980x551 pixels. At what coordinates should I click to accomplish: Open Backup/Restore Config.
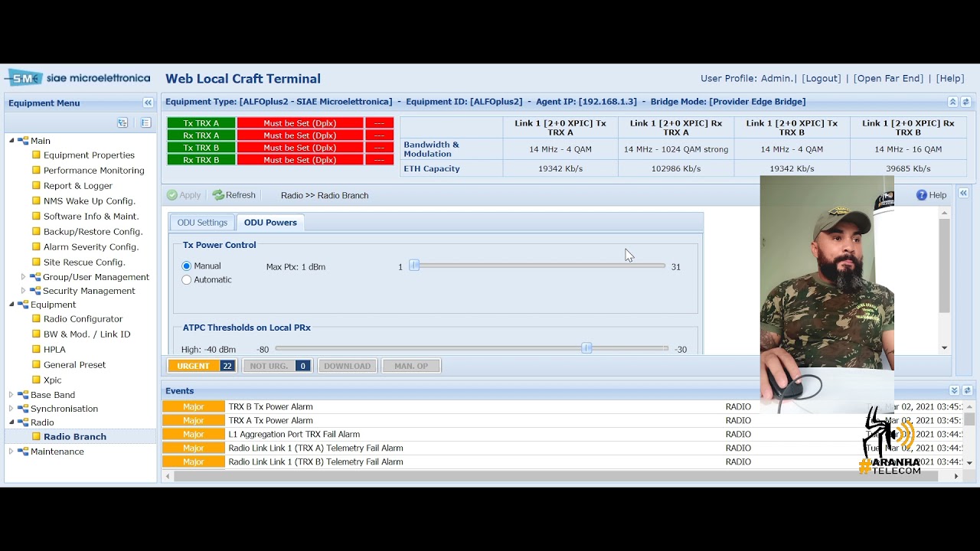(93, 232)
